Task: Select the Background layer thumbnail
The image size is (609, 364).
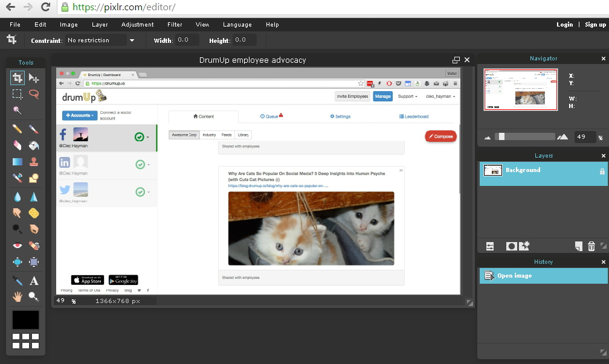Action: (x=493, y=170)
